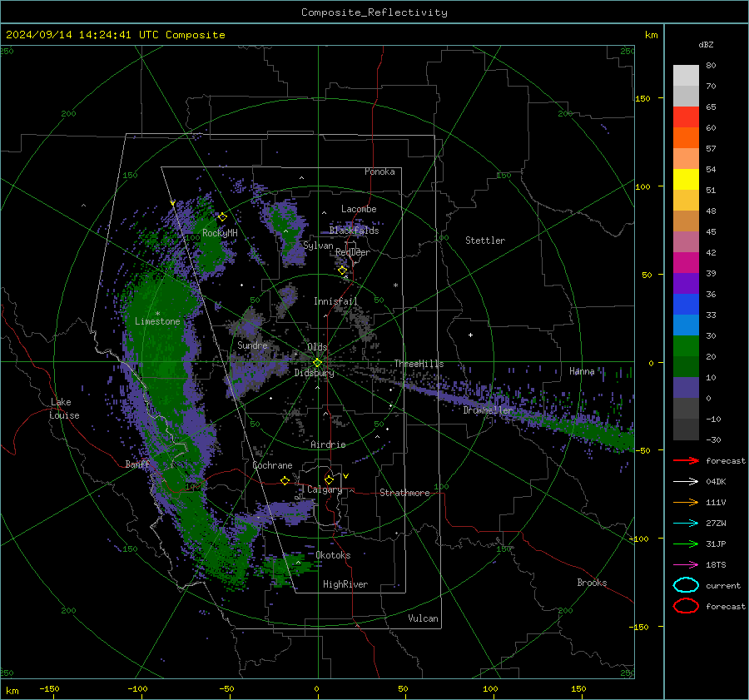Click the HighRiver map label

click(345, 584)
